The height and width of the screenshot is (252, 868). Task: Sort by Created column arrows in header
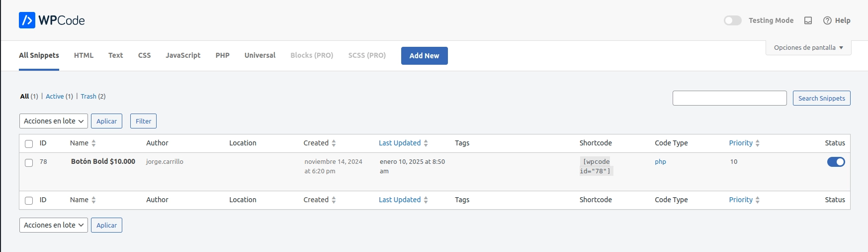click(334, 143)
